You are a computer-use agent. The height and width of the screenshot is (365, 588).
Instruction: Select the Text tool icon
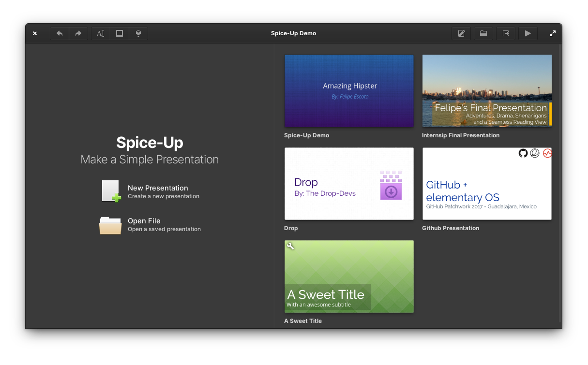pos(100,33)
